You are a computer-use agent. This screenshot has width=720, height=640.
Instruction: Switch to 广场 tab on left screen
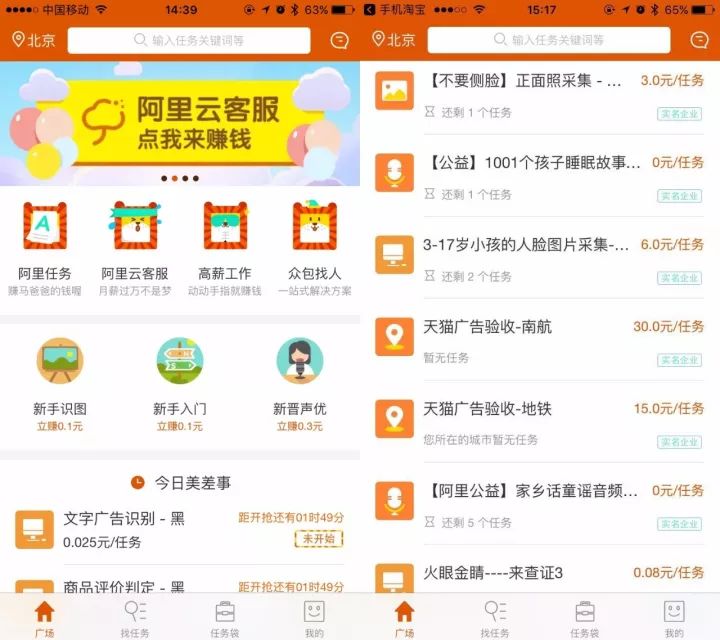click(x=45, y=619)
